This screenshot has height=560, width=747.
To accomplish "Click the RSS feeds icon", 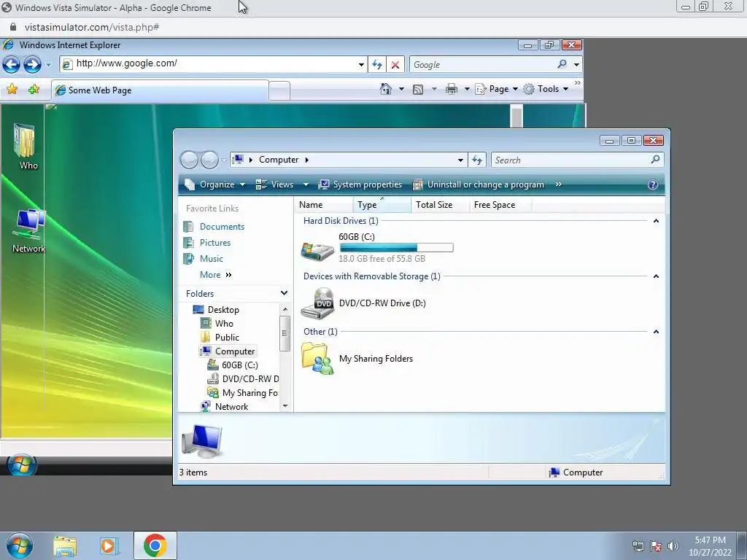I will coord(418,89).
